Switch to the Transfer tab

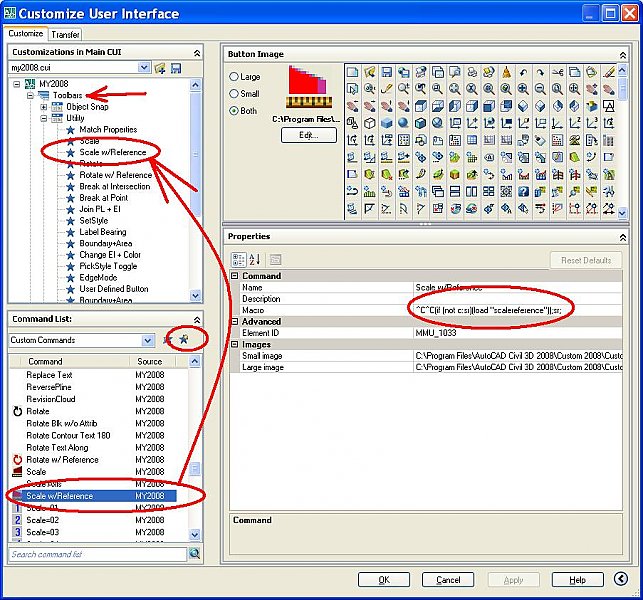[66, 34]
